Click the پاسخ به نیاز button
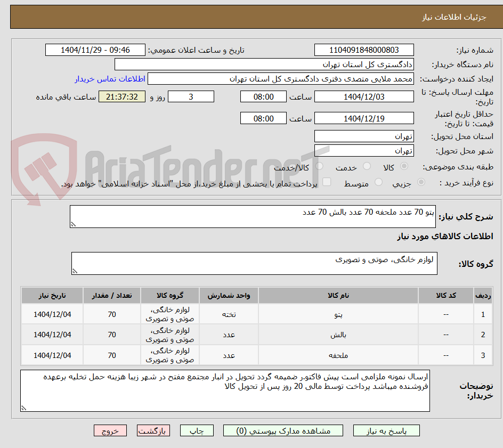This screenshot has width=503, height=448. click(386, 430)
